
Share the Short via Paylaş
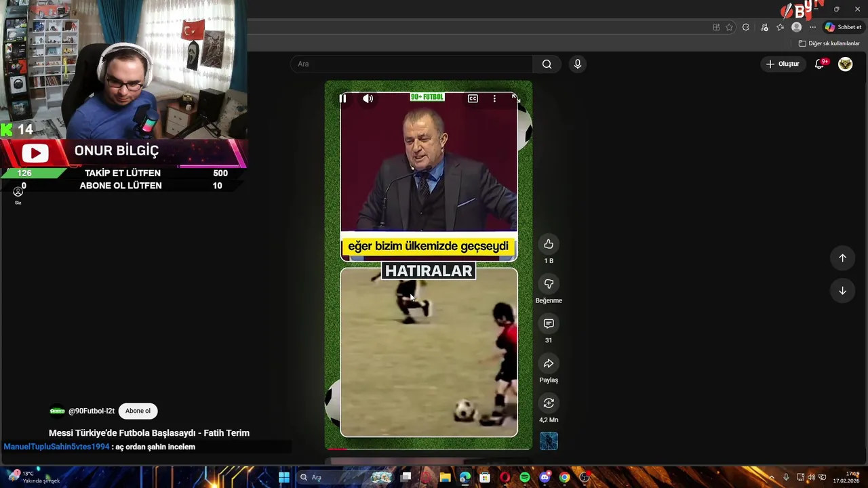pos(549,364)
